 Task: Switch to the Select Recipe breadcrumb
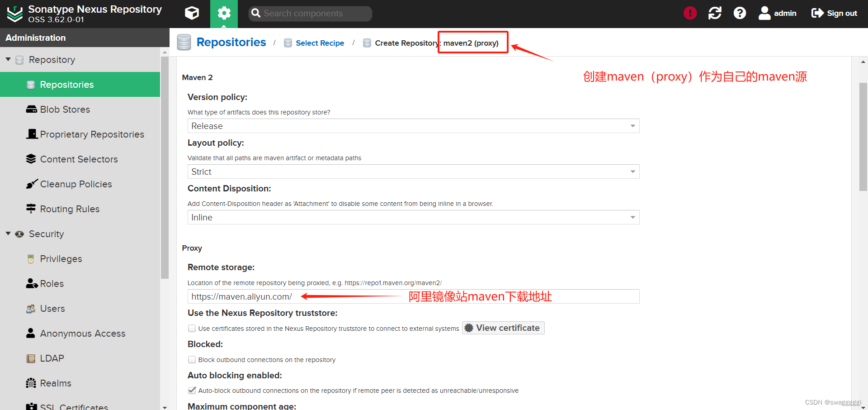(x=320, y=43)
